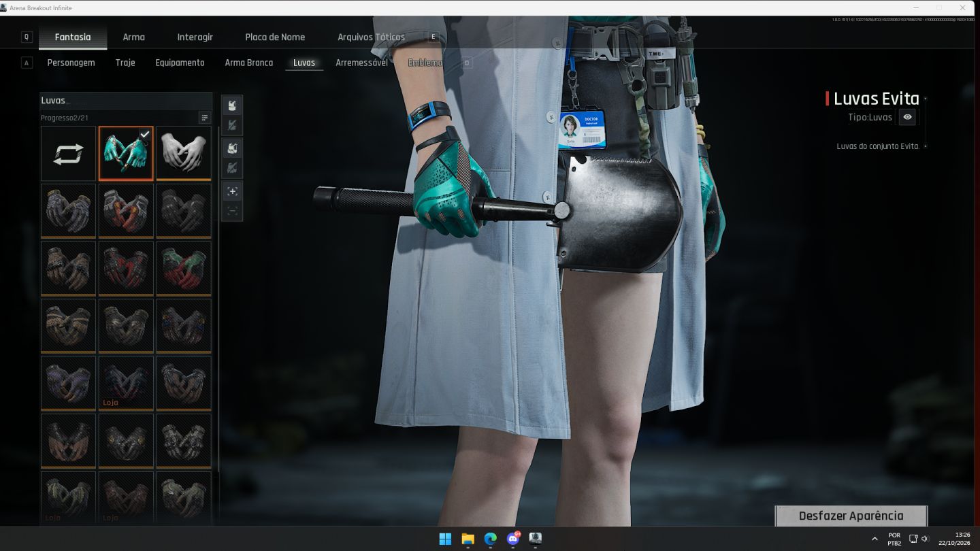
Task: Open the Windows Start menu
Action: tap(445, 539)
